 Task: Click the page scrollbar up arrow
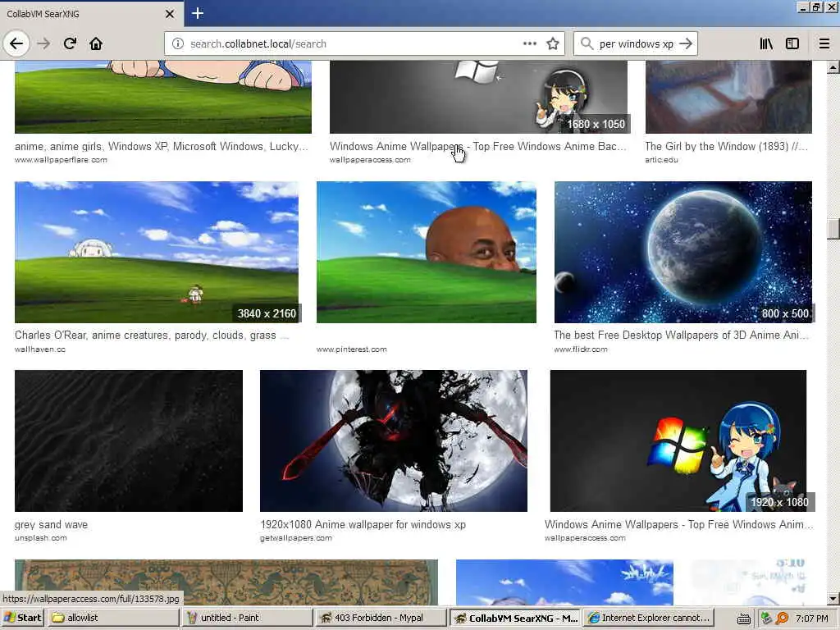[x=833, y=67]
